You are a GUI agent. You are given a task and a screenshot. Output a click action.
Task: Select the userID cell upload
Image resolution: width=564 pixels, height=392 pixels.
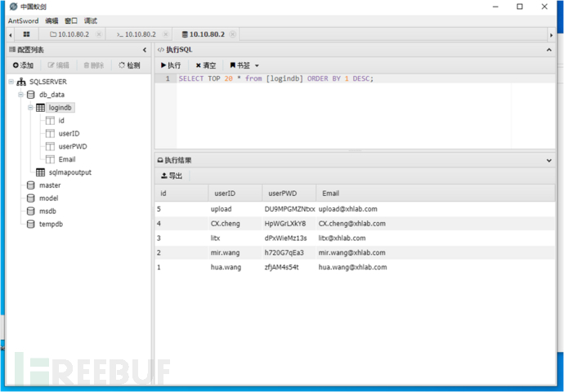[221, 209]
